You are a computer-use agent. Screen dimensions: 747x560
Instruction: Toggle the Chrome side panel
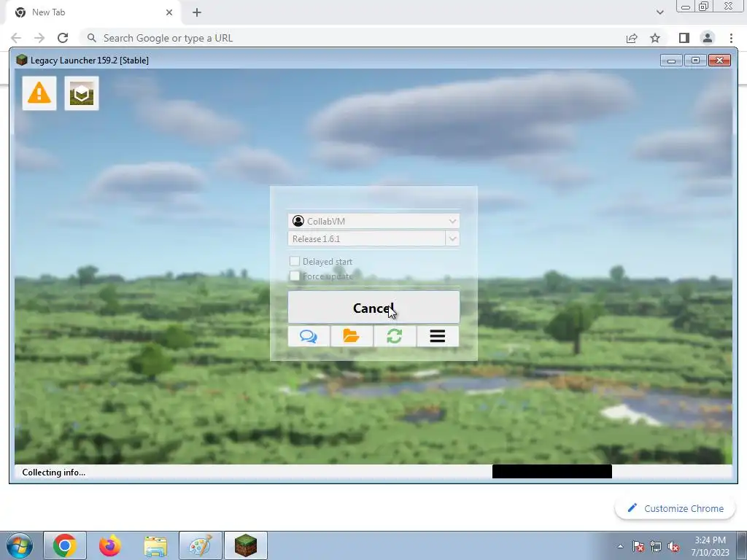tap(684, 38)
